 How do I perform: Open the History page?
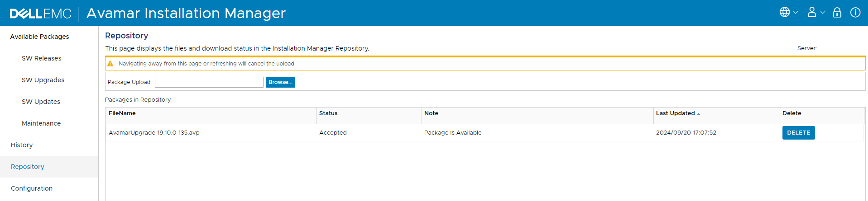click(22, 145)
